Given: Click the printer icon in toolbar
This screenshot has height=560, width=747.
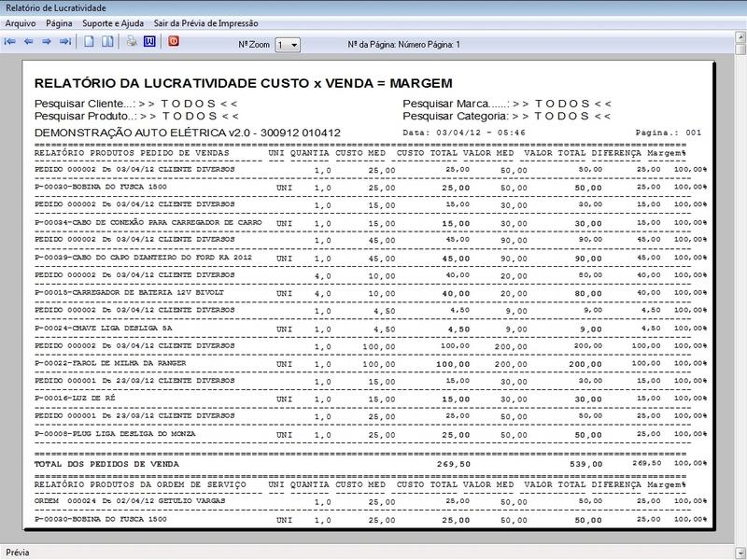Looking at the screenshot, I should click(132, 41).
